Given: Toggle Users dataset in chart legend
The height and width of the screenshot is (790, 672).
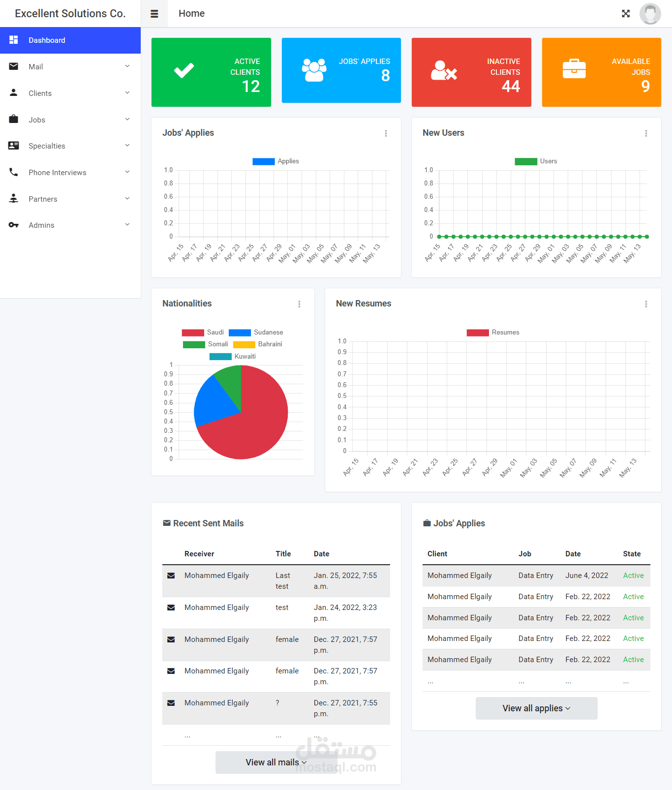Looking at the screenshot, I should [x=536, y=161].
